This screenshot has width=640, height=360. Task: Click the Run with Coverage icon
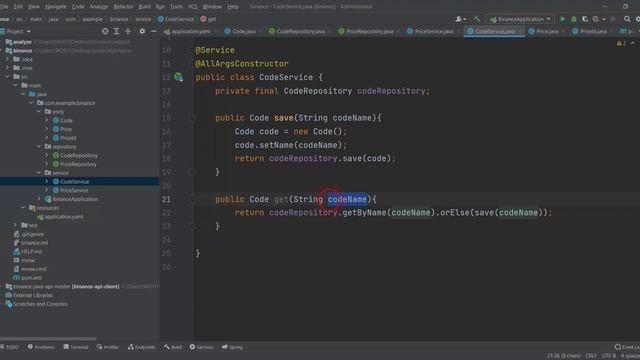[584, 19]
